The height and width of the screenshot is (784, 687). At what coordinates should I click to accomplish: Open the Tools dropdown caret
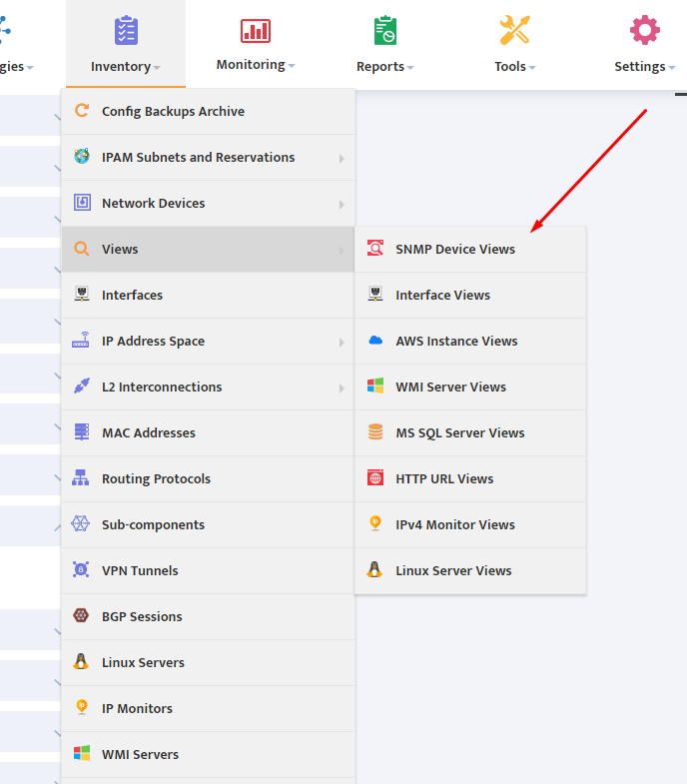pyautogui.click(x=532, y=68)
